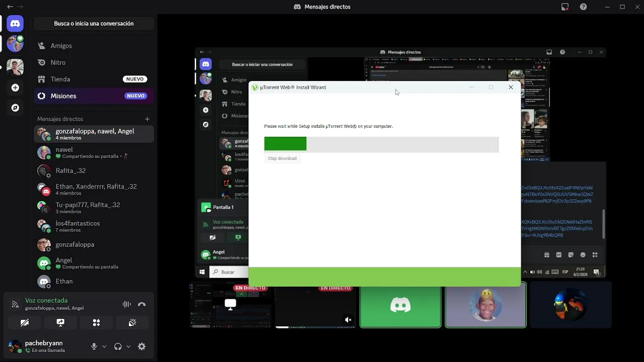644x362 pixels.
Task: Click the µTorrent logo in installer title bar
Action: [x=255, y=87]
